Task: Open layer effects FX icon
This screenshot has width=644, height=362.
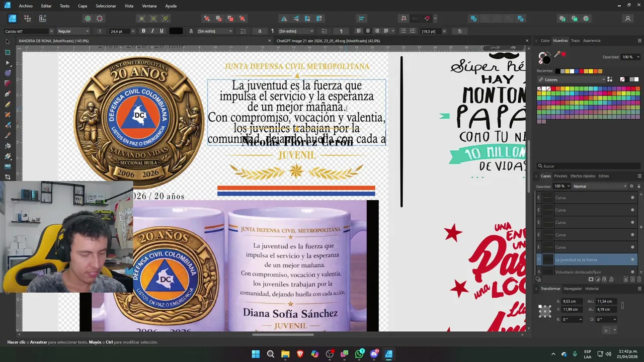Action: tap(604, 280)
